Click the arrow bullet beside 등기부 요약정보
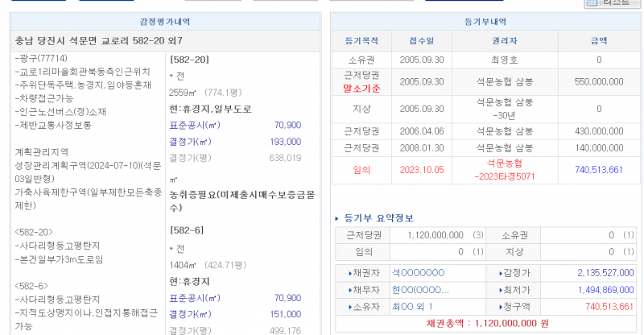This screenshot has width=644, height=335. (337, 218)
